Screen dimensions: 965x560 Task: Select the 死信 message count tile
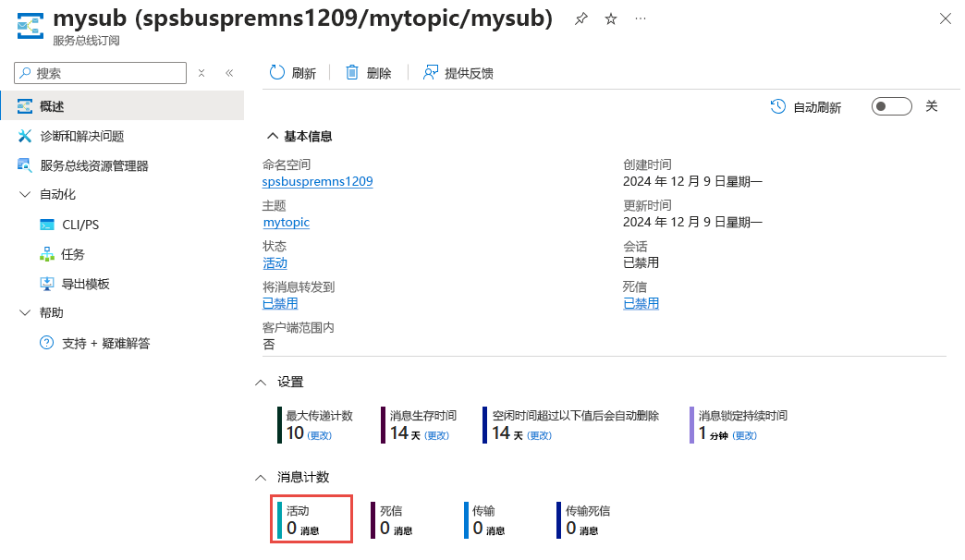coord(392,520)
